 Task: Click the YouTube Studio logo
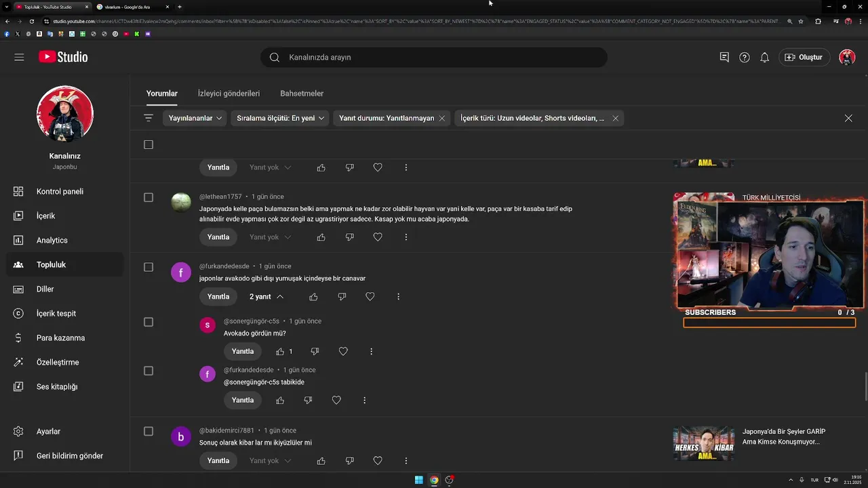coord(63,57)
